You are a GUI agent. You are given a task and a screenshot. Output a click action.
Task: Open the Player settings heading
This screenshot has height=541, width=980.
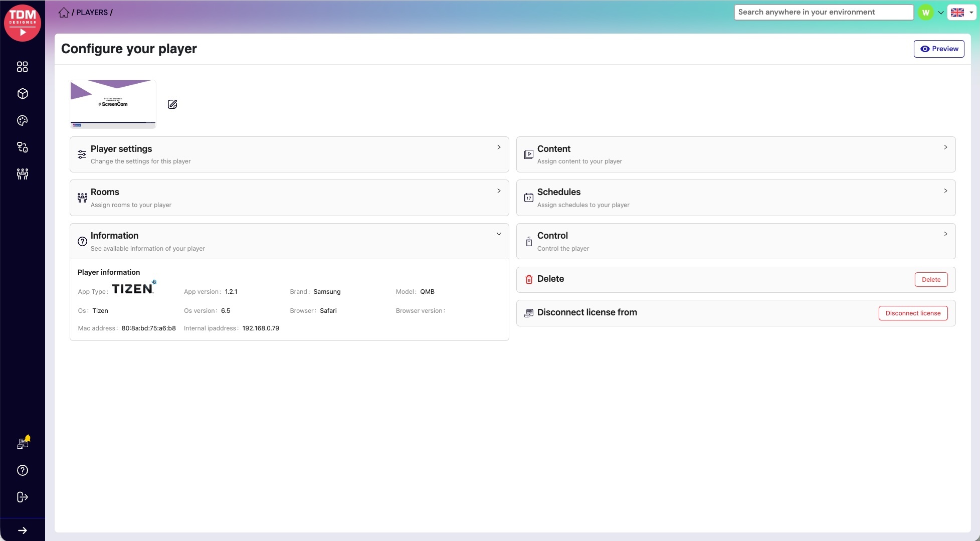coord(121,149)
